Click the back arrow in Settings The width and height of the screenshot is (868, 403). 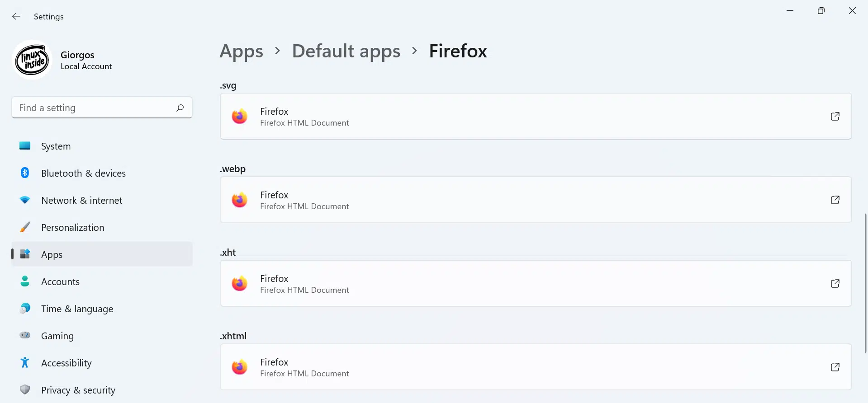(x=16, y=17)
